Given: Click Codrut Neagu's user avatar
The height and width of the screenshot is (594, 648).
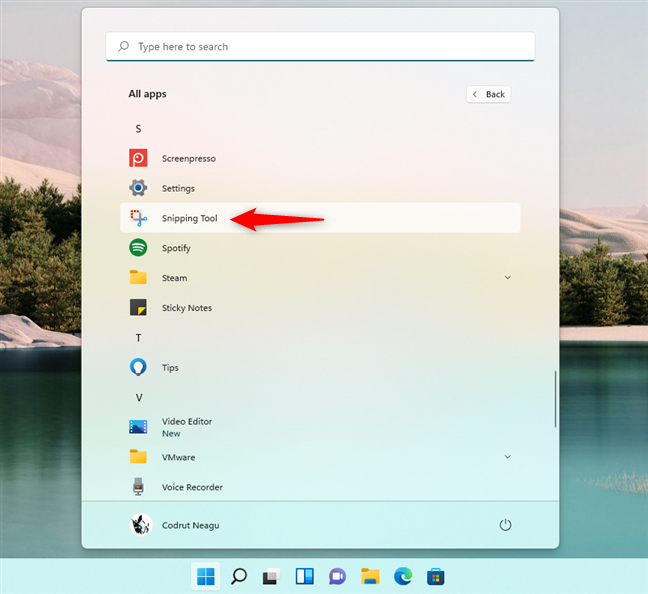Looking at the screenshot, I should pos(141,525).
